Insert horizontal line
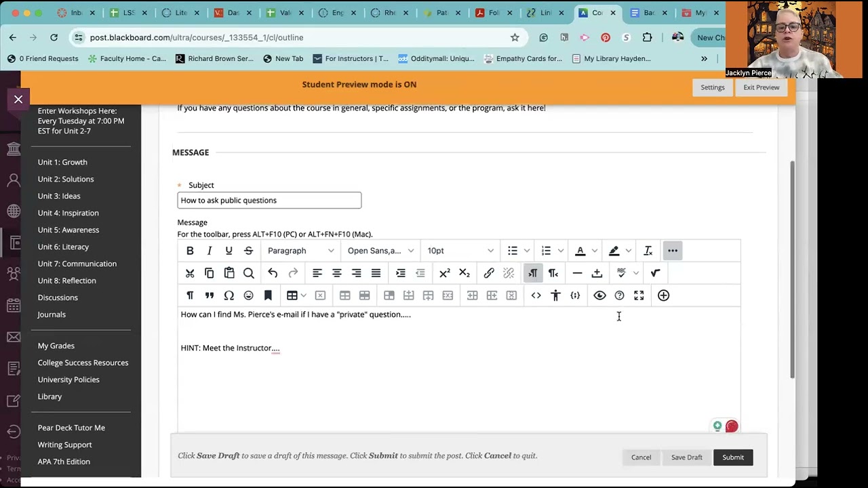Screen dimensions: 868x488 577,273
